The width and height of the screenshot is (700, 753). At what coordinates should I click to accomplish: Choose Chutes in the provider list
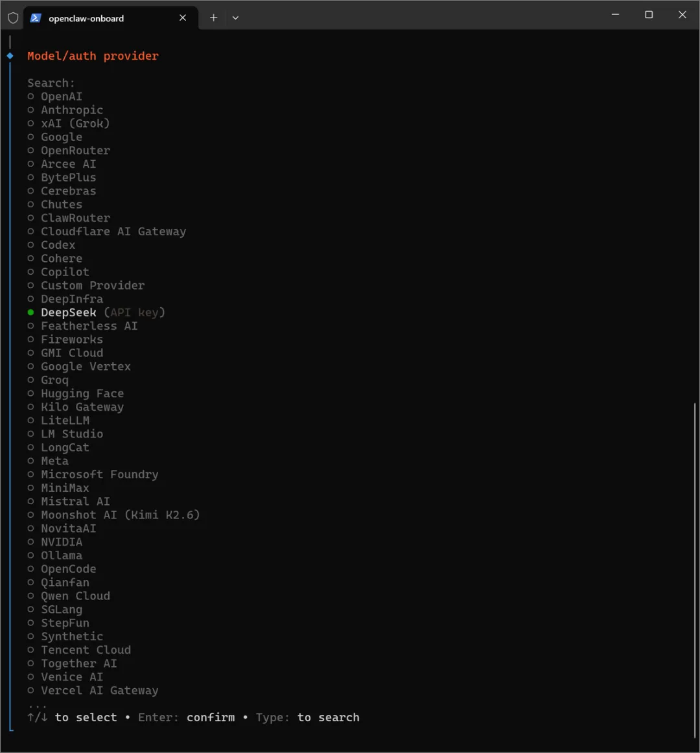click(55, 204)
